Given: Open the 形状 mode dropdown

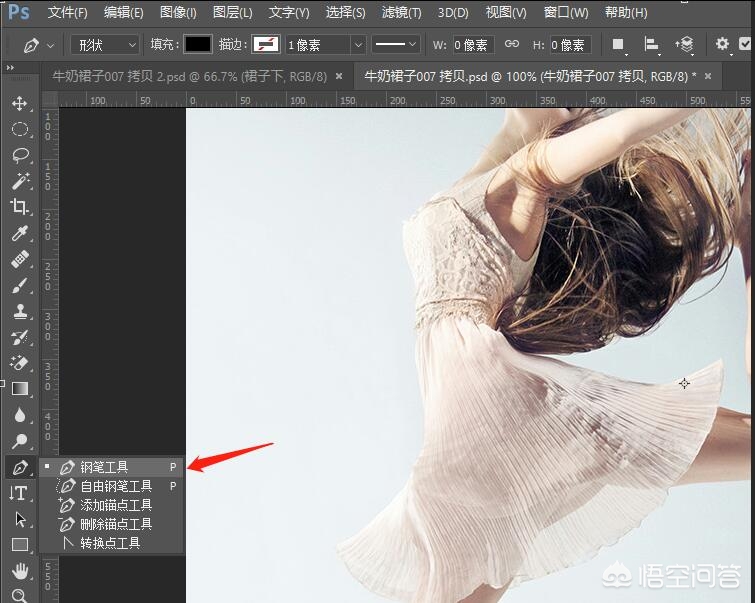Looking at the screenshot, I should pos(105,45).
